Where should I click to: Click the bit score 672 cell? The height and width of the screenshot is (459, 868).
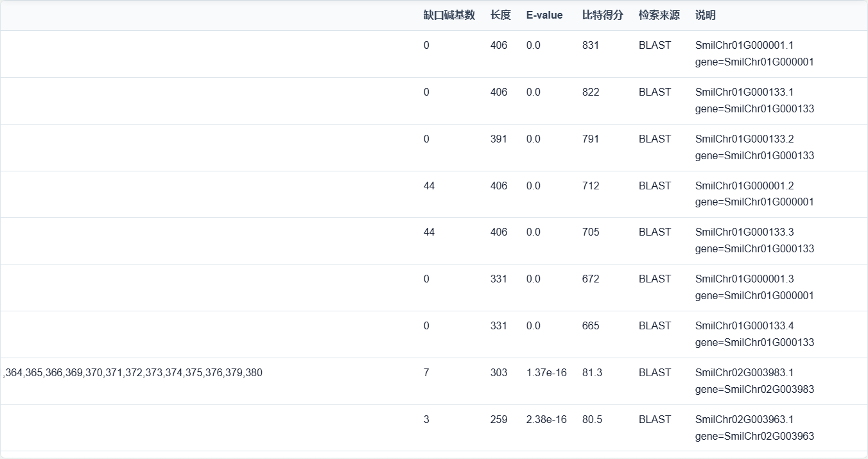[591, 279]
